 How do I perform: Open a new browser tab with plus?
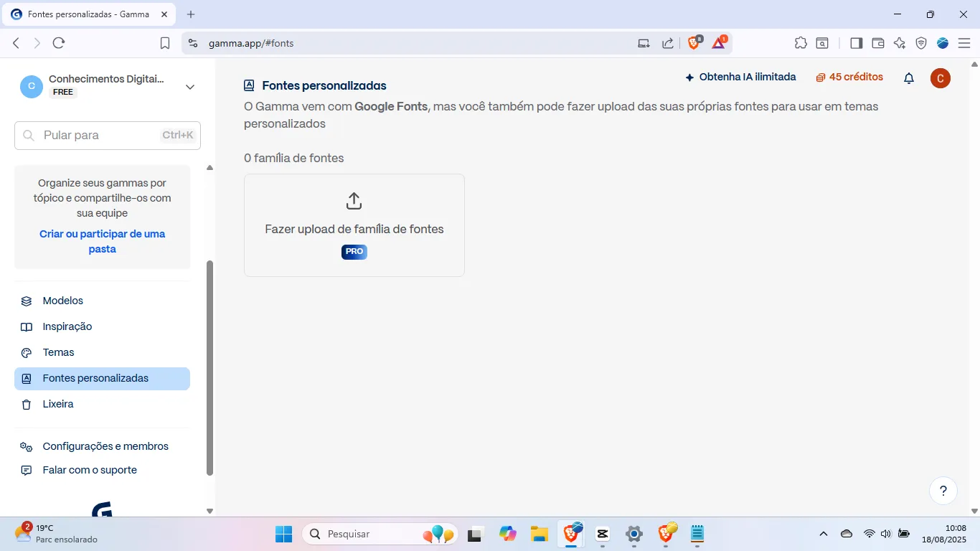(191, 14)
